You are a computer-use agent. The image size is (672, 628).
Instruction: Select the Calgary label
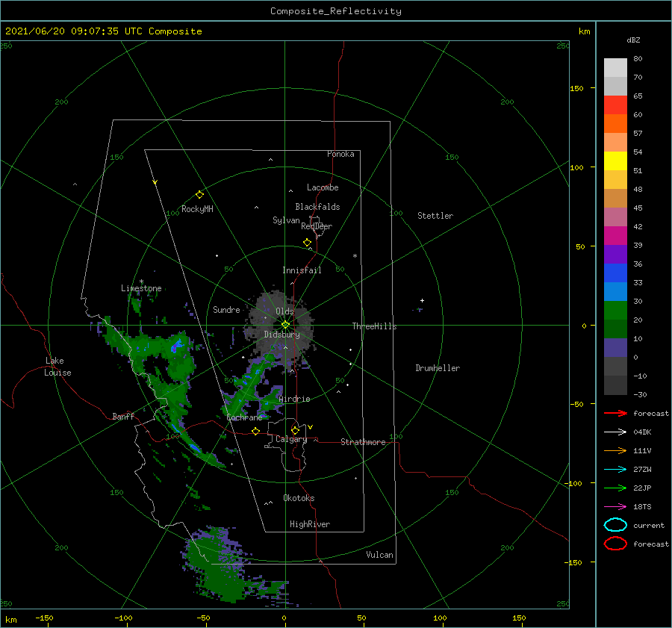point(291,439)
